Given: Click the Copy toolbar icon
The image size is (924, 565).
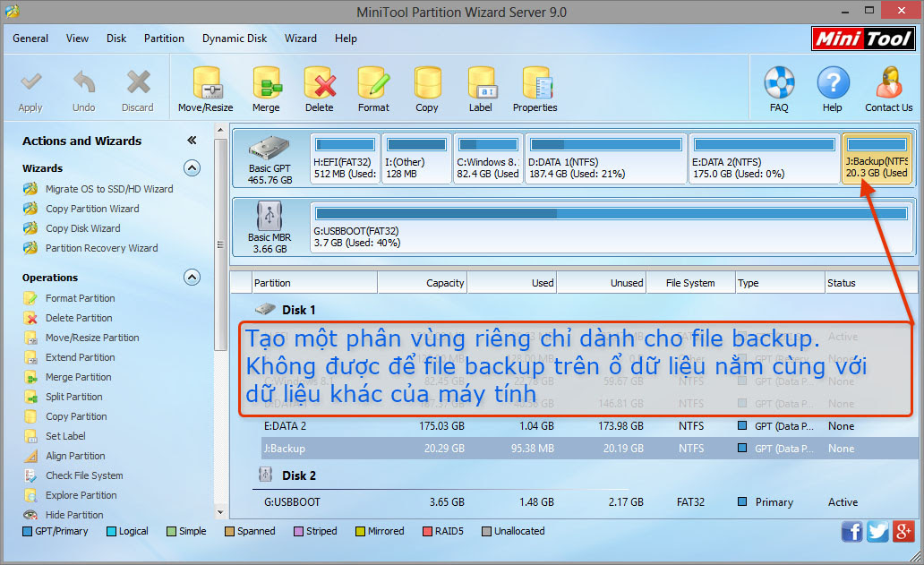Looking at the screenshot, I should point(427,82).
